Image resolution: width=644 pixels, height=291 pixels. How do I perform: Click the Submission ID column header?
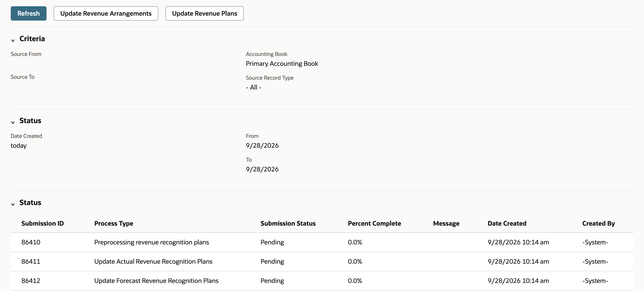(x=42, y=223)
